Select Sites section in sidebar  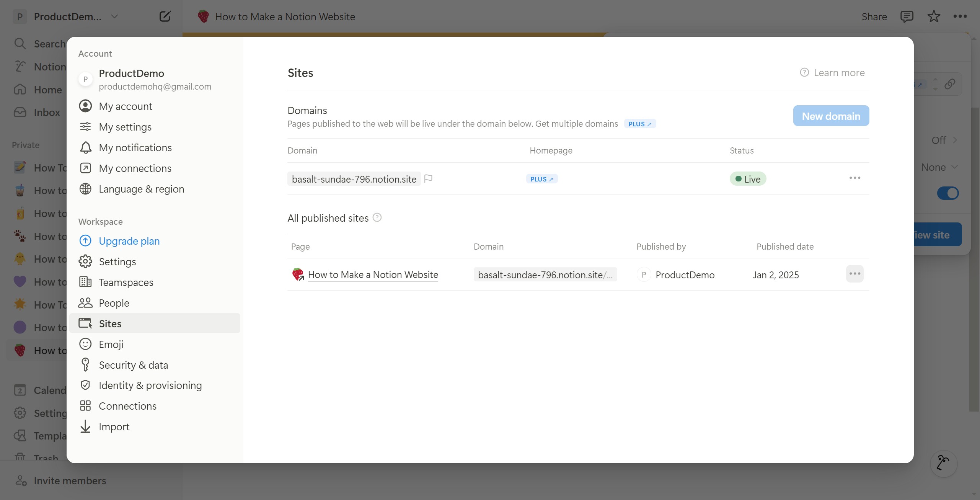point(155,324)
